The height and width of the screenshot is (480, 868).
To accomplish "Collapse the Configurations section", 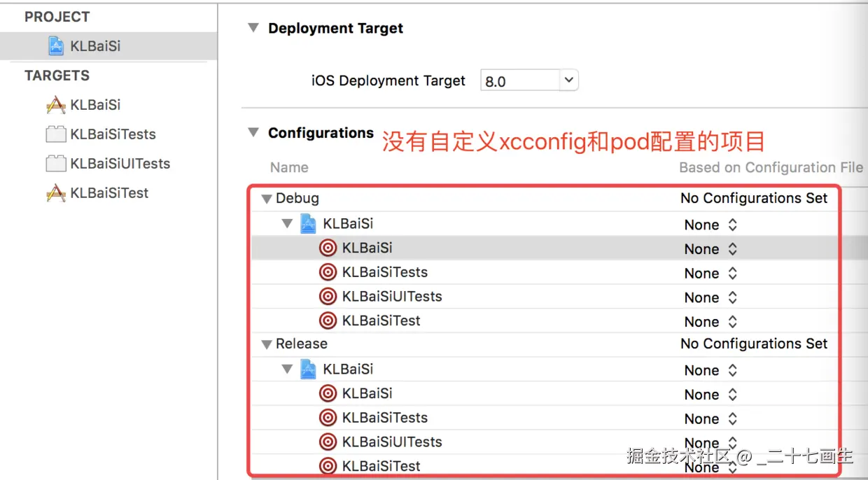I will pos(253,132).
